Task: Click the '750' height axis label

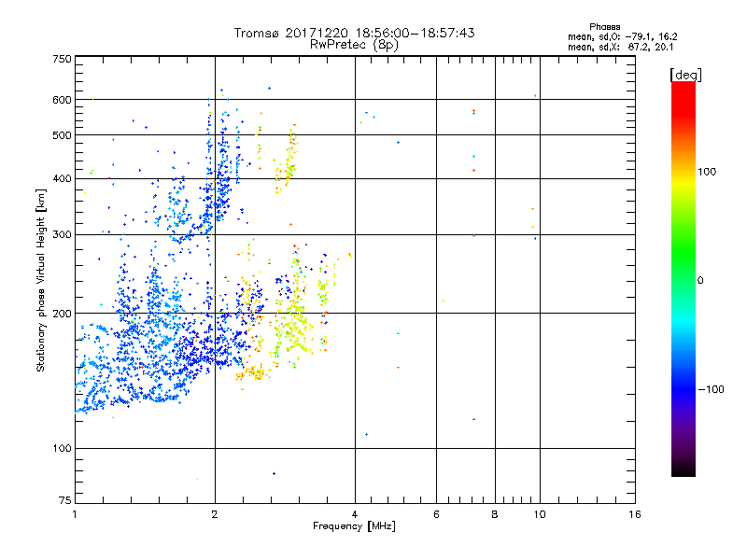Action: click(x=62, y=59)
